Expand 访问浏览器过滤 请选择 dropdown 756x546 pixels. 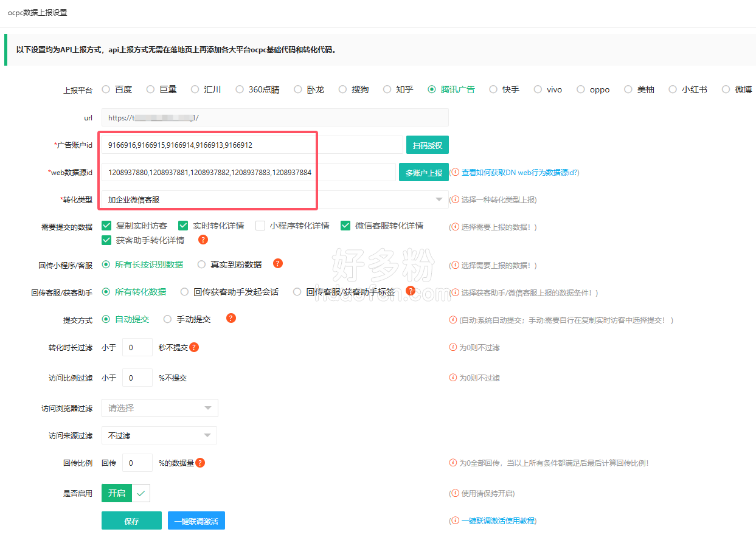click(x=159, y=408)
